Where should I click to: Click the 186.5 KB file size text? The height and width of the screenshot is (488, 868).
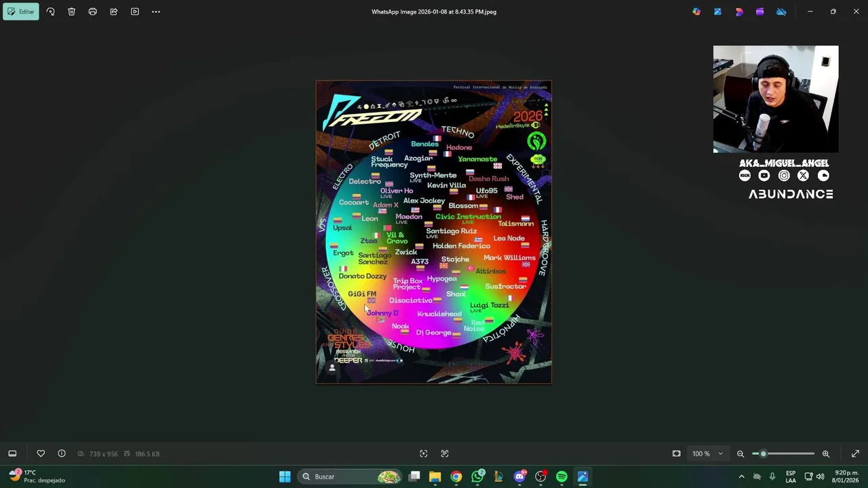point(147,453)
